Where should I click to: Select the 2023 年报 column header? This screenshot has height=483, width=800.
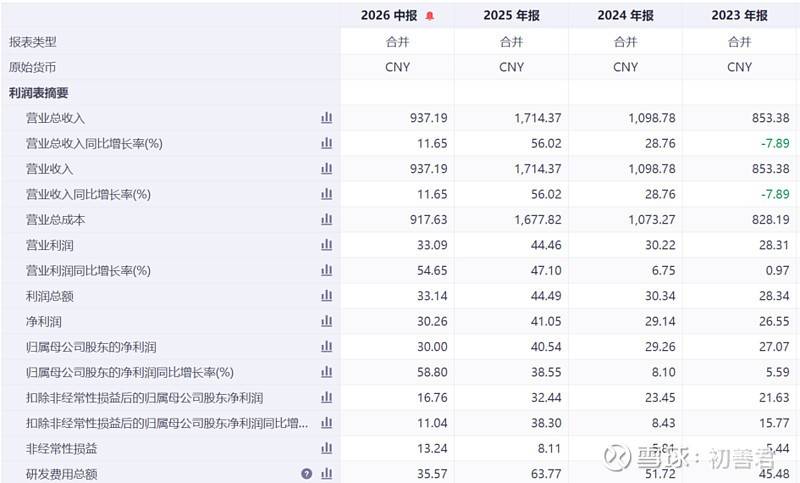pyautogui.click(x=739, y=16)
